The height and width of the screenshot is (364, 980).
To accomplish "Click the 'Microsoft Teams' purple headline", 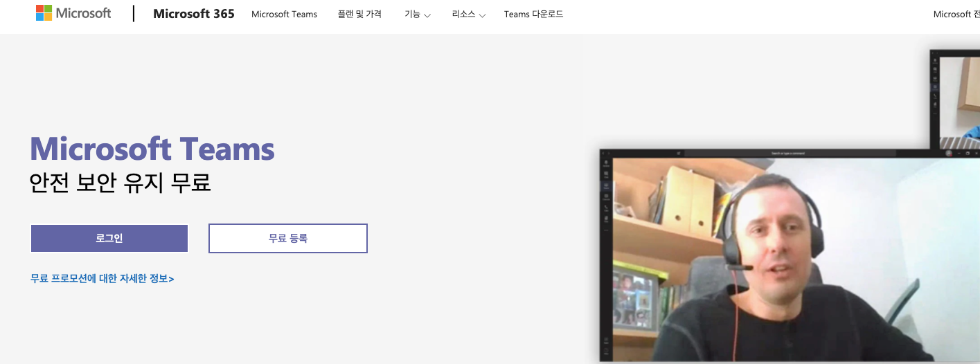I will [x=152, y=149].
